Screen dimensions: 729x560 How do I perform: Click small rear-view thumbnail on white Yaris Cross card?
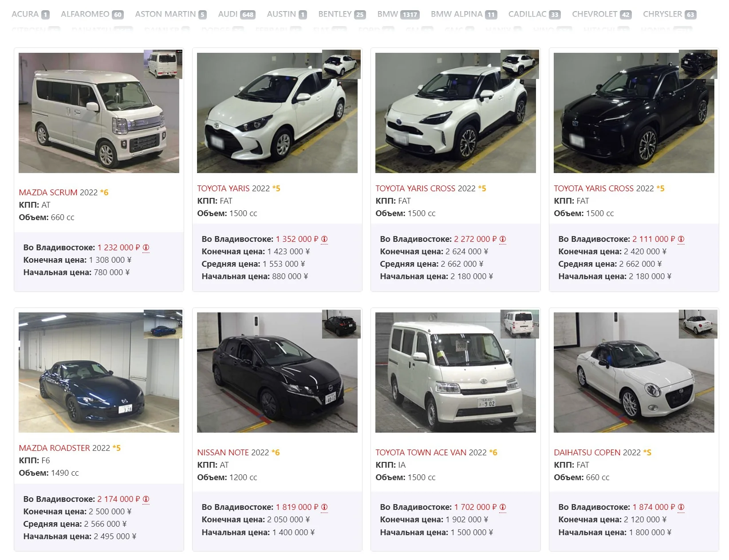[520, 64]
